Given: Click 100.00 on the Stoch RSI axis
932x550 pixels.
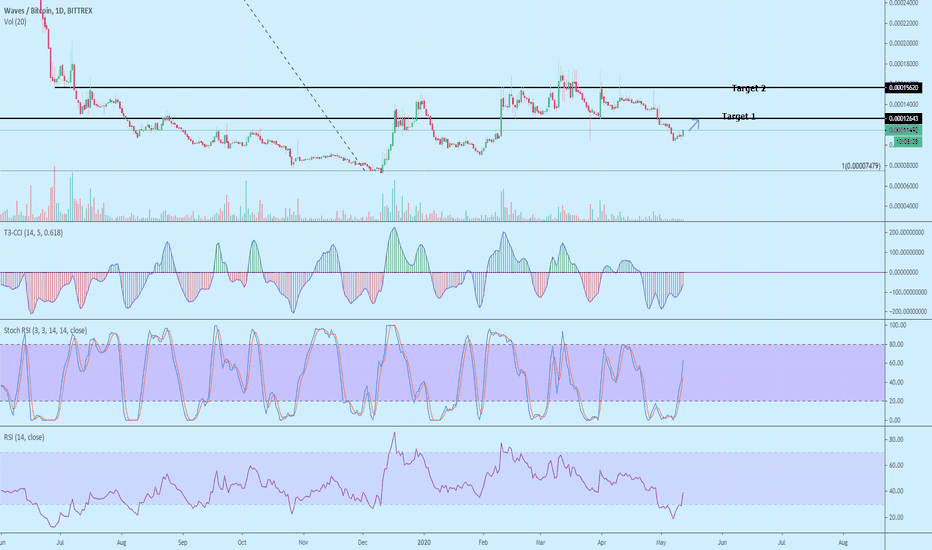Looking at the screenshot, I should 897,325.
